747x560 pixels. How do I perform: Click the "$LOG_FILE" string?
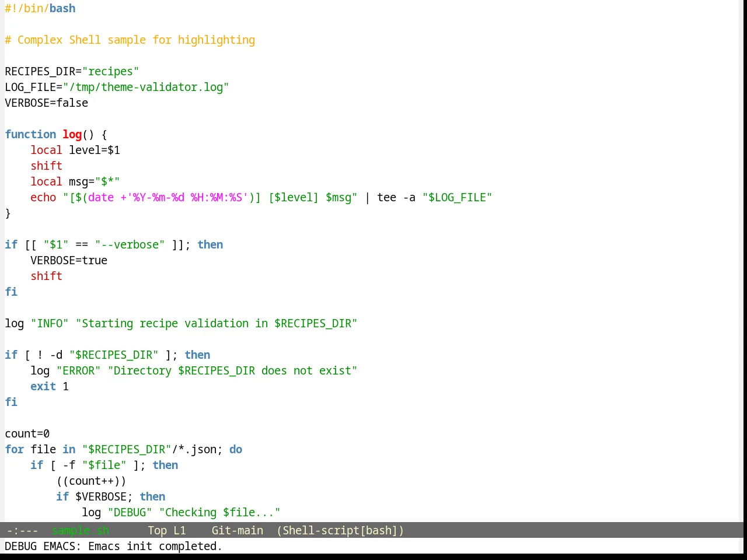(458, 197)
